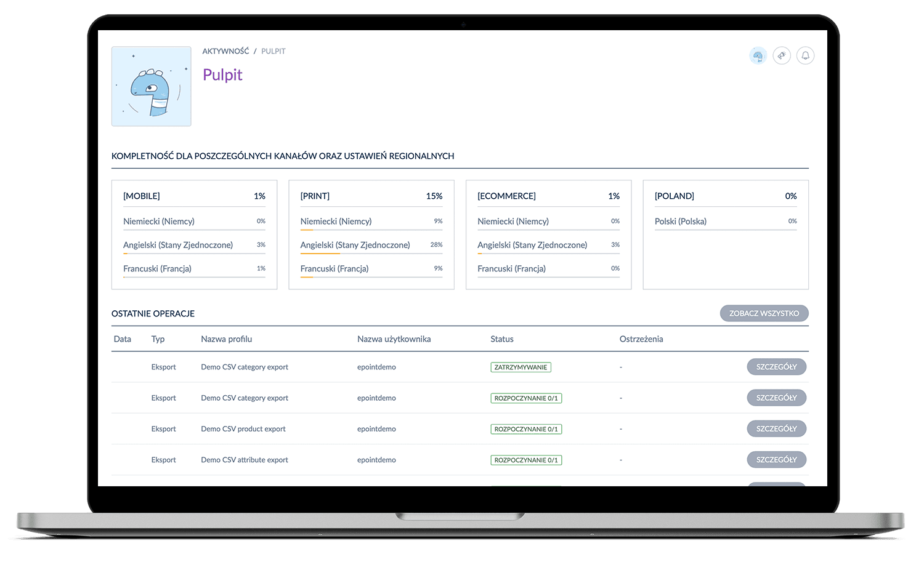The width and height of the screenshot is (924, 562).
Task: Click the Status column header
Action: pos(501,339)
